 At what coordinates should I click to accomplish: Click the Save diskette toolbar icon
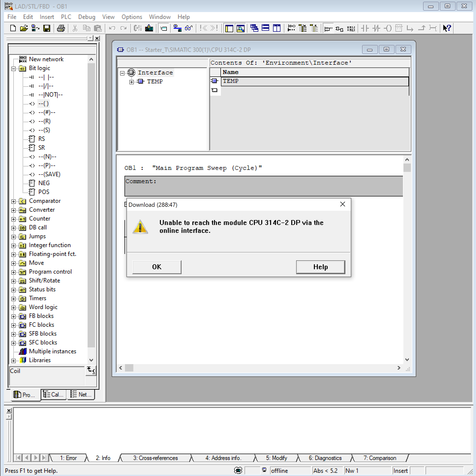pyautogui.click(x=46, y=28)
